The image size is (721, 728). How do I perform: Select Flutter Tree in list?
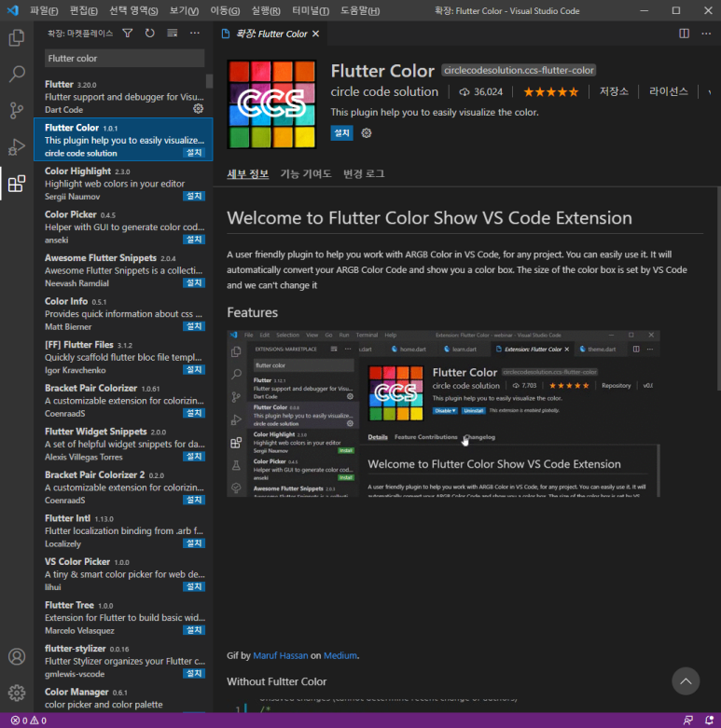(123, 617)
